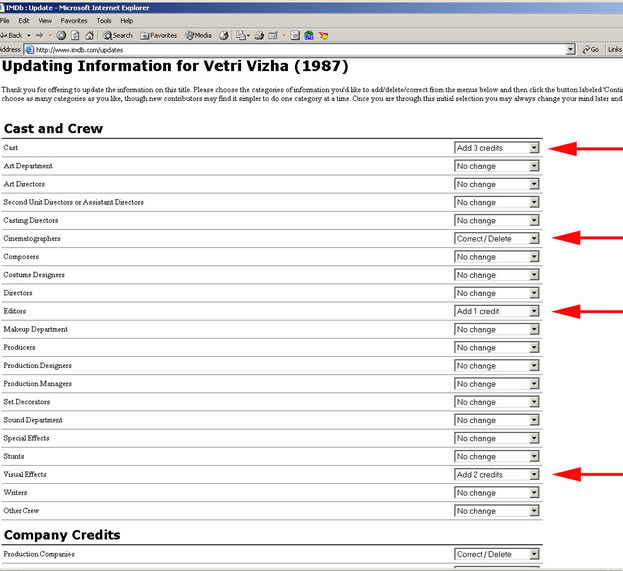
Task: Open the Special Effects dropdown
Action: tap(497, 438)
